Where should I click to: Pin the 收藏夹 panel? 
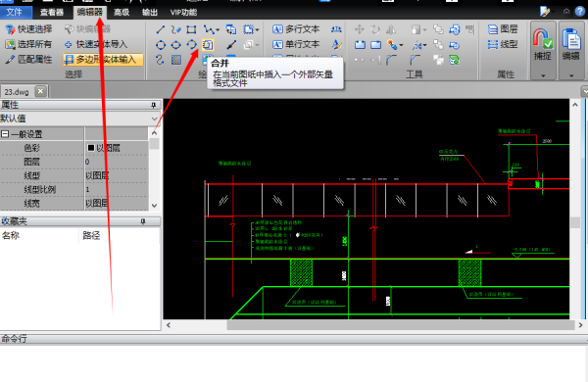tap(143, 221)
